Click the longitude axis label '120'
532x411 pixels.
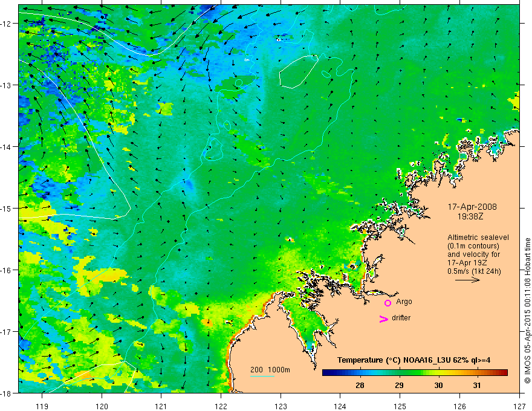coord(102,406)
